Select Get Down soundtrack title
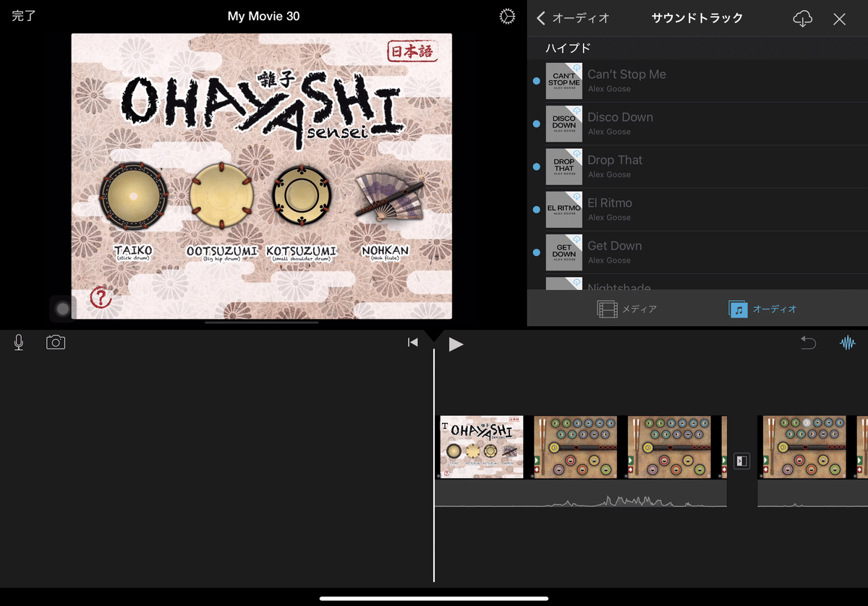Image resolution: width=868 pixels, height=606 pixels. pyautogui.click(x=615, y=246)
